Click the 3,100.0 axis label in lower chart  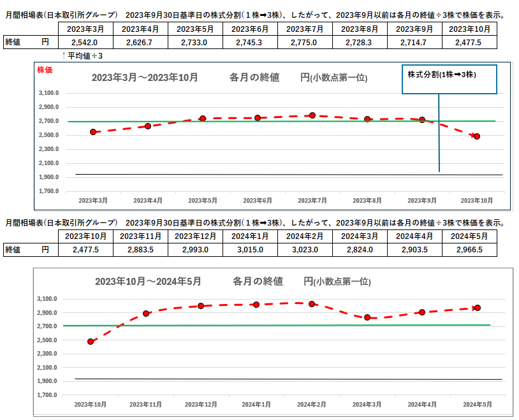click(x=48, y=299)
